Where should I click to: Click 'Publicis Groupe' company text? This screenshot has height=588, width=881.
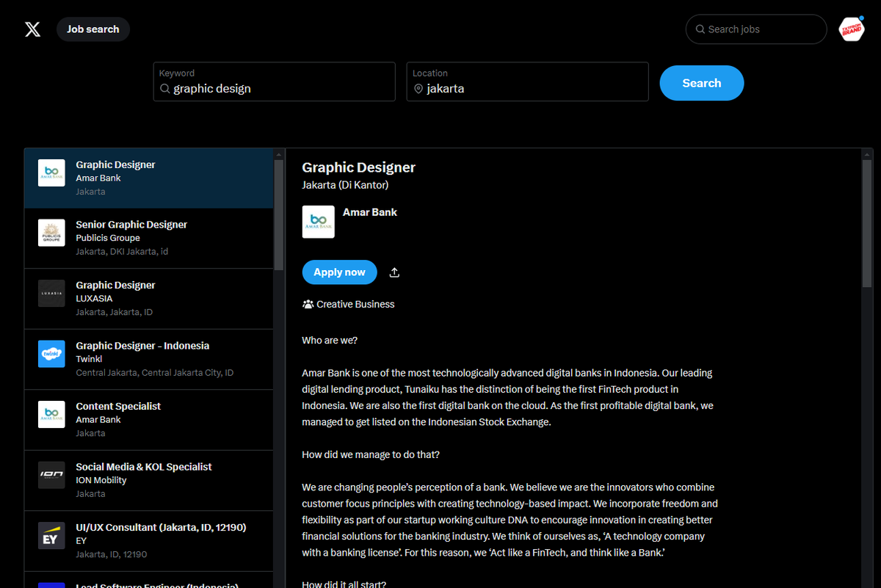(108, 238)
